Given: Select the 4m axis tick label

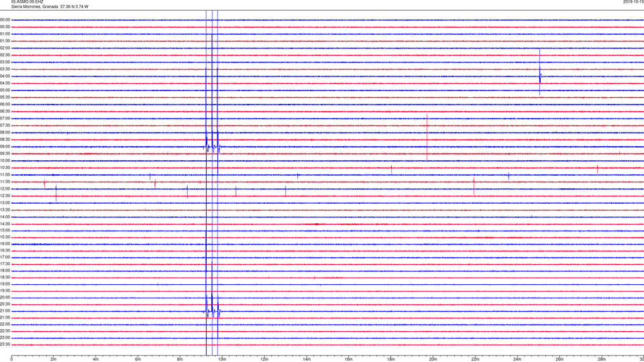Looking at the screenshot, I should click(96, 359).
